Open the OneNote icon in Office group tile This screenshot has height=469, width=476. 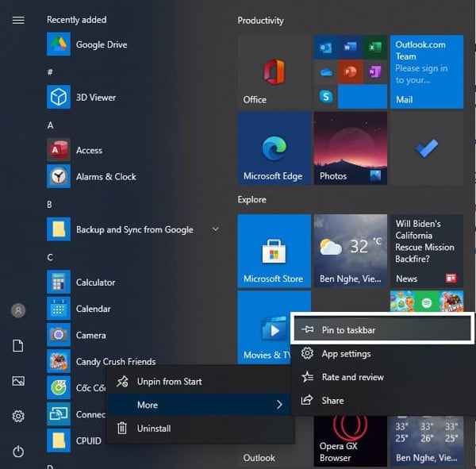point(375,72)
